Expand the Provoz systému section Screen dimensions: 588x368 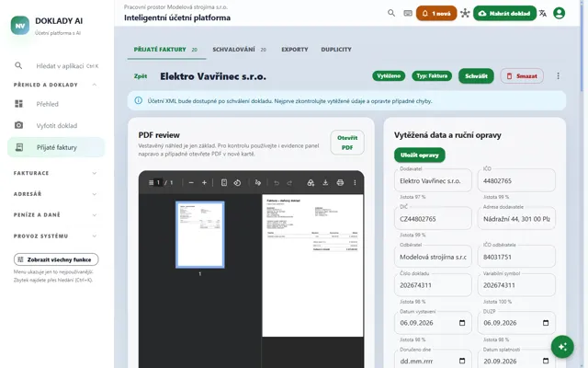pos(55,236)
